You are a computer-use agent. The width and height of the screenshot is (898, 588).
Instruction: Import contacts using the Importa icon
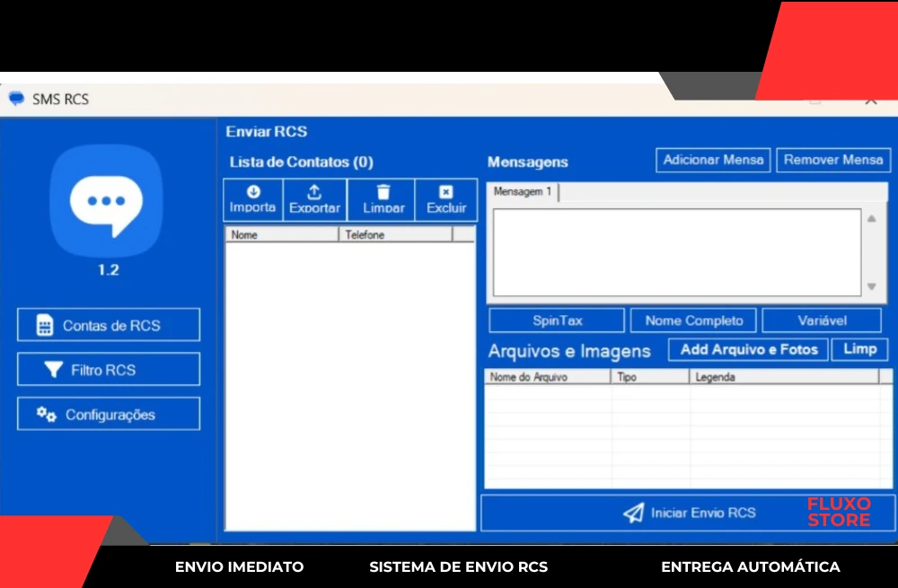click(252, 192)
